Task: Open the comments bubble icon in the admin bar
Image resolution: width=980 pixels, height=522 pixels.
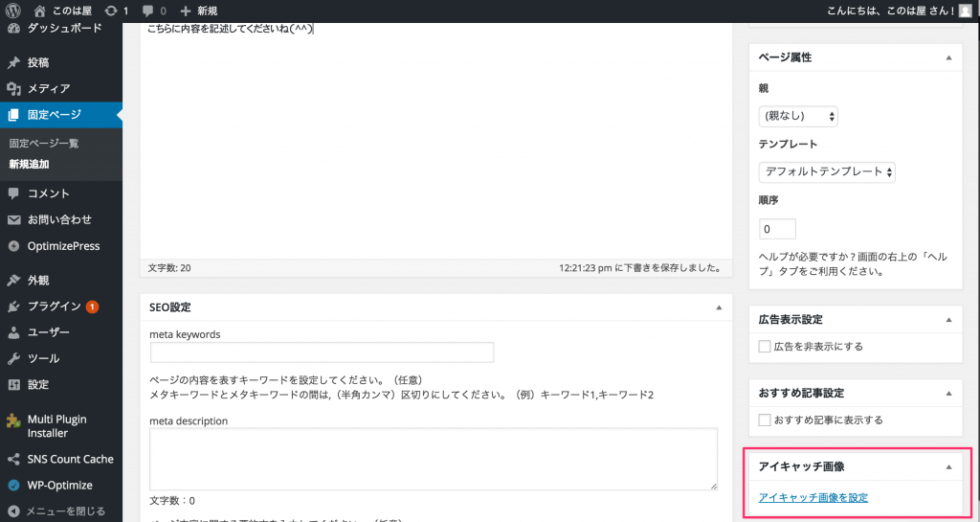Action: tap(147, 11)
